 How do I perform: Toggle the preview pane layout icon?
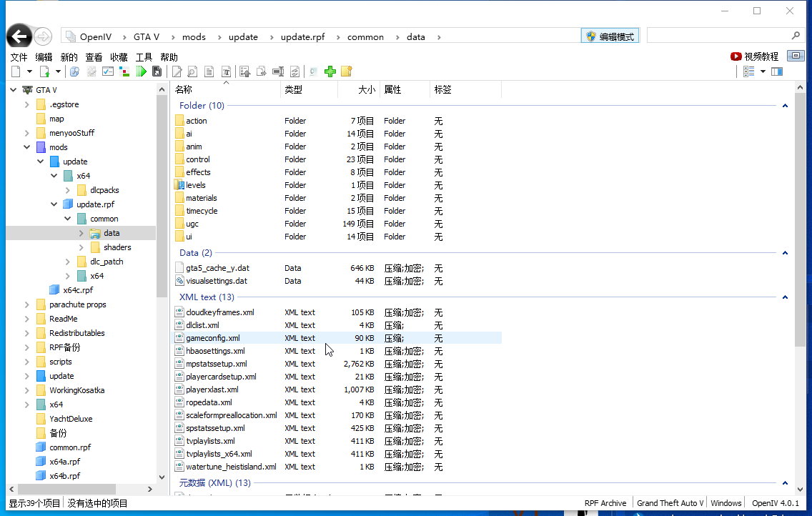click(777, 71)
